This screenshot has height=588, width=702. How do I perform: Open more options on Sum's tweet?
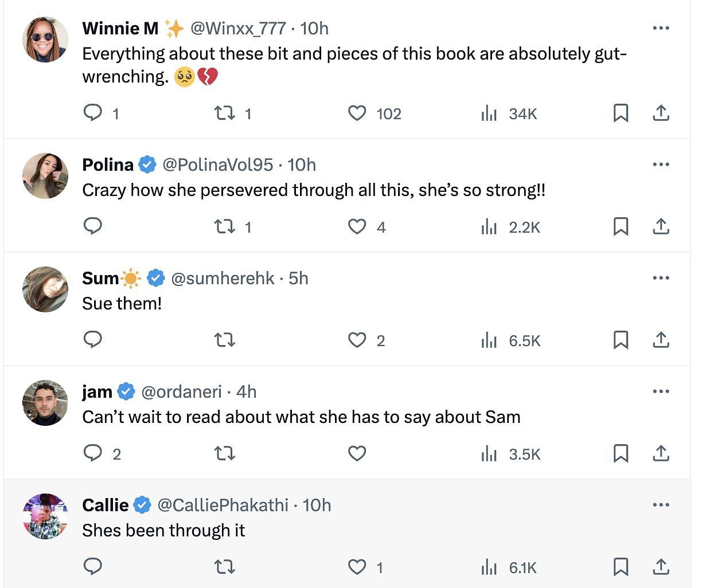point(661,278)
